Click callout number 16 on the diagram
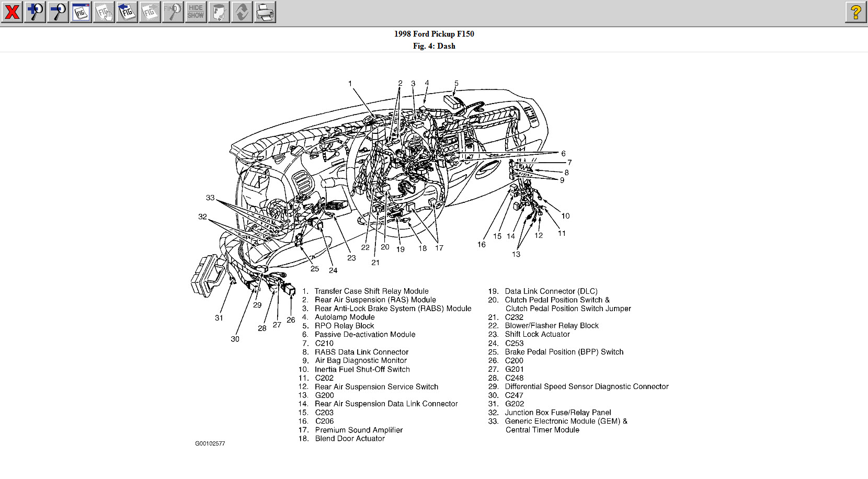The image size is (868, 479). click(482, 244)
